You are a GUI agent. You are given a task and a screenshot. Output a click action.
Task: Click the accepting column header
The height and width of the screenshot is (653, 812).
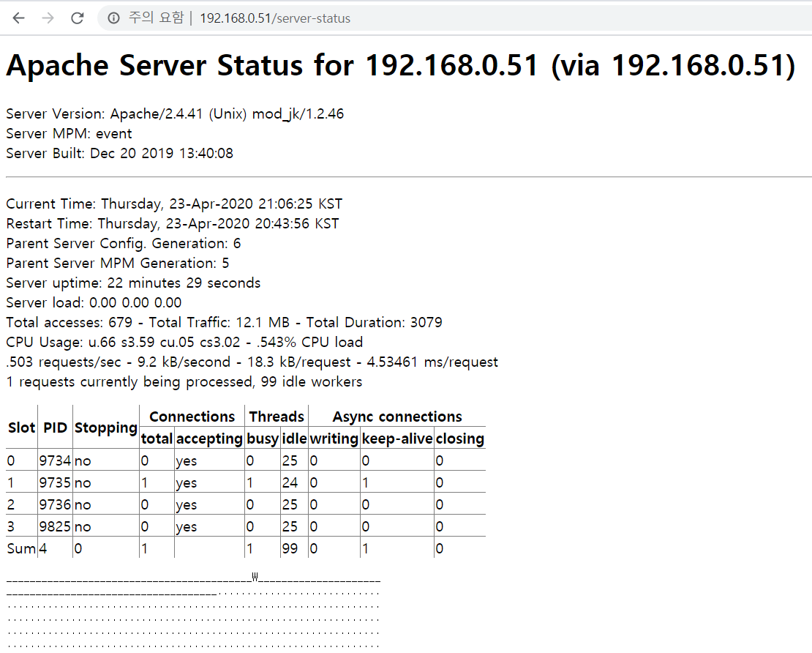209,439
